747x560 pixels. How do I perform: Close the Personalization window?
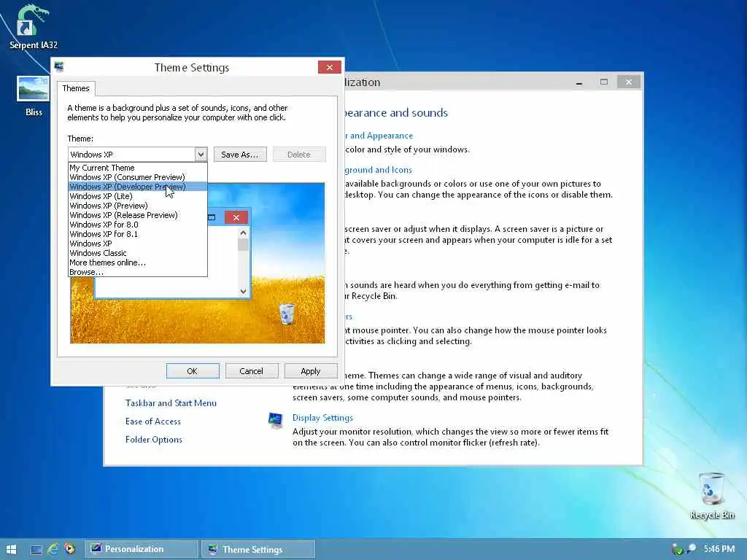coord(628,82)
